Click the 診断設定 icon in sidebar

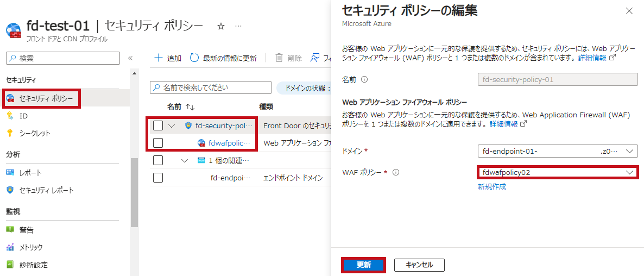tap(10, 264)
